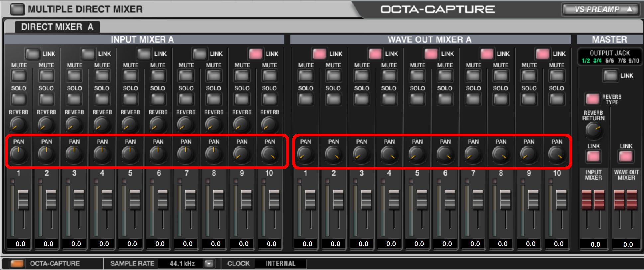The image size is (644, 270).
Task: Toggle LINK for input channels 5 and 6
Action: pos(144,54)
